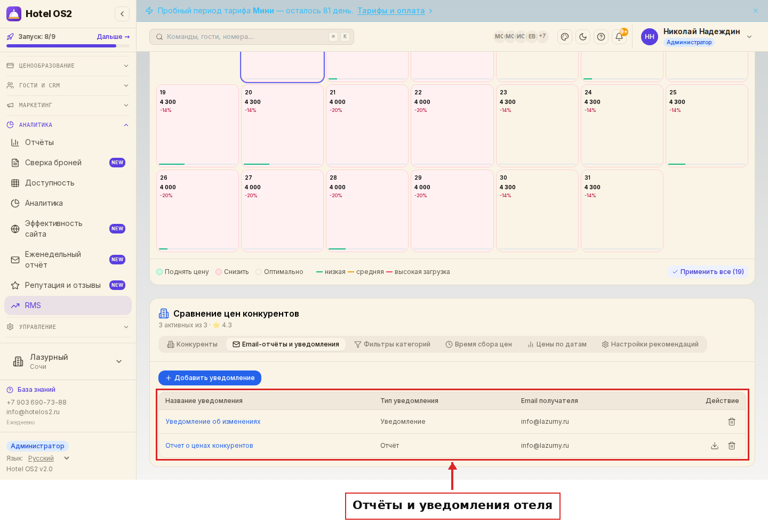Switch to the Цены по датам tab

coord(557,344)
